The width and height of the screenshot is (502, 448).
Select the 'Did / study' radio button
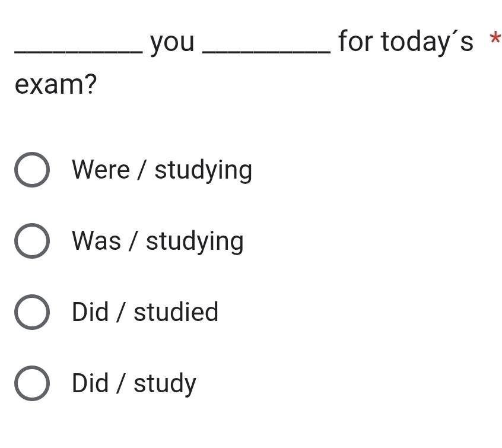click(32, 383)
